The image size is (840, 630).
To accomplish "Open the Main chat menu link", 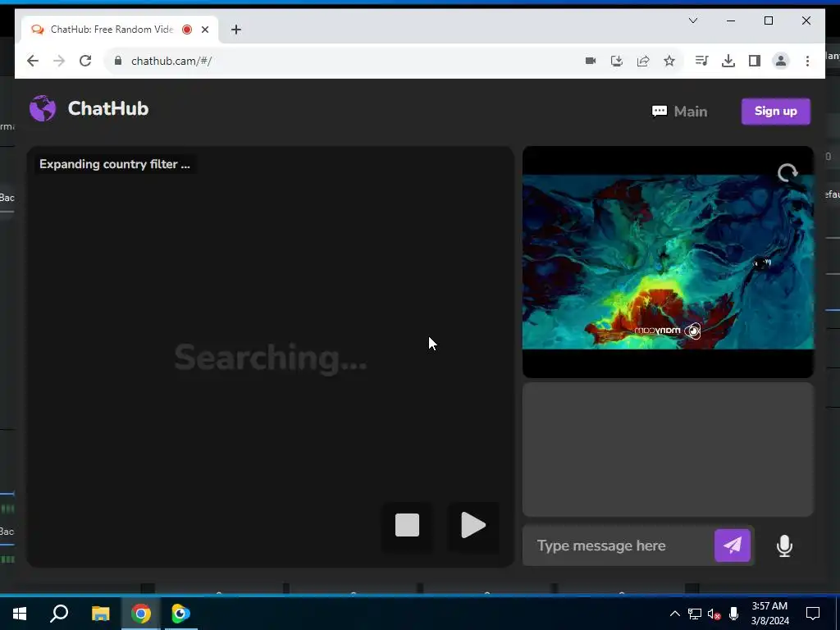I will point(679,112).
